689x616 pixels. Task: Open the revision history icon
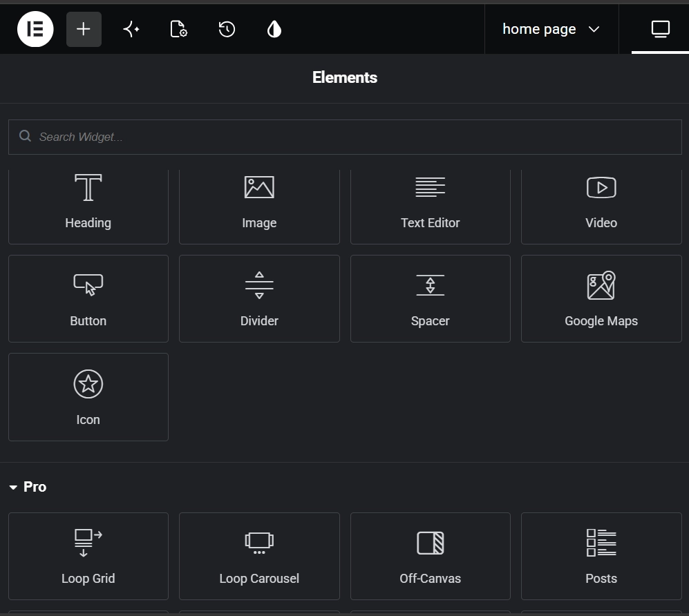click(227, 30)
